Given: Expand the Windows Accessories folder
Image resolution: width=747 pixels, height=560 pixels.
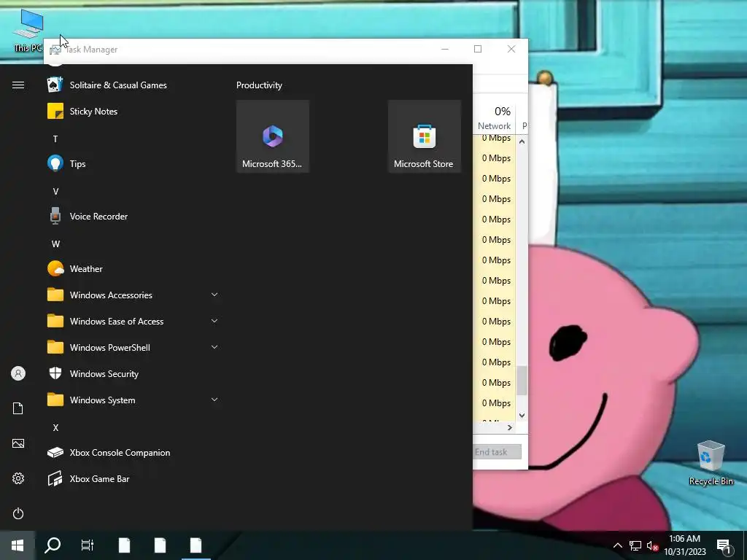Looking at the screenshot, I should pos(133,295).
